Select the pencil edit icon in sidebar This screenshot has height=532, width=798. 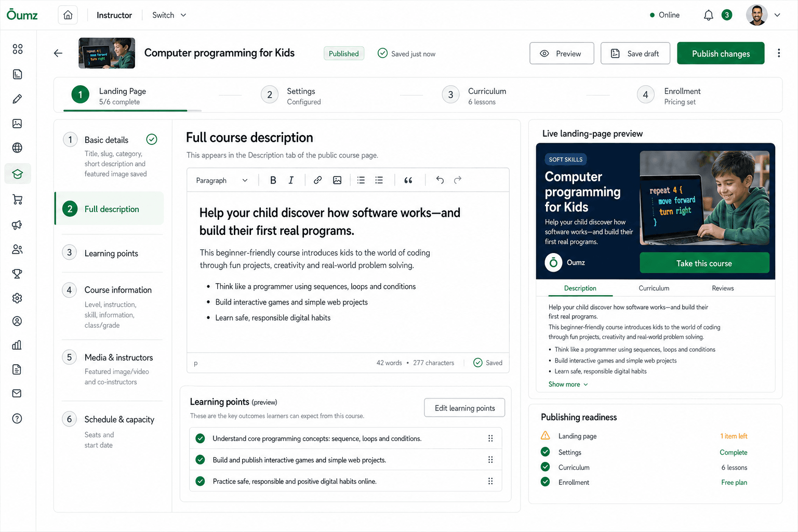[x=17, y=99]
